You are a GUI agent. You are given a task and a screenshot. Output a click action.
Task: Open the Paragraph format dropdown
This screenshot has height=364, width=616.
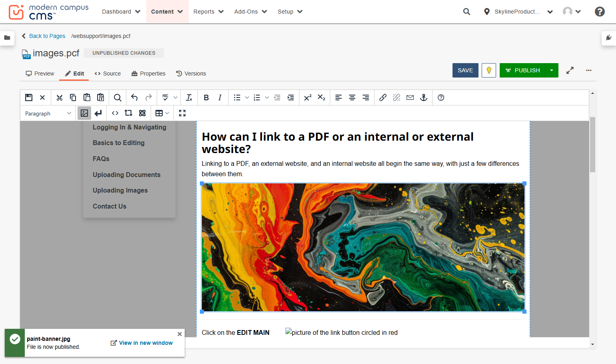[48, 113]
